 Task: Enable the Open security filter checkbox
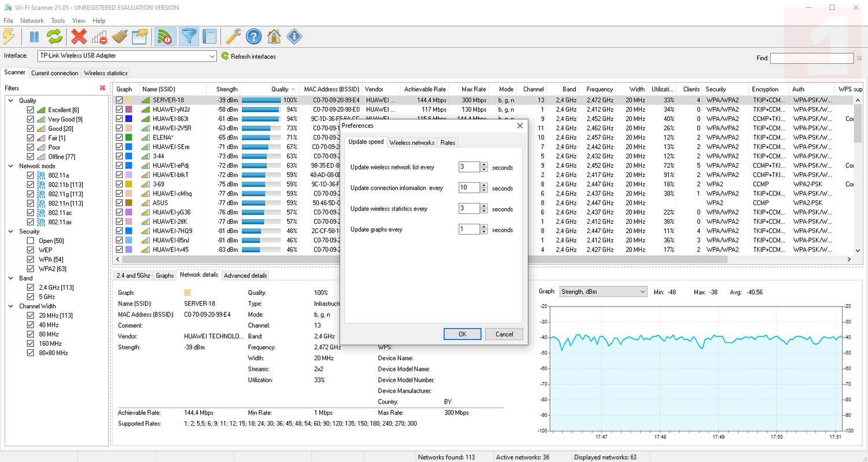click(x=31, y=241)
